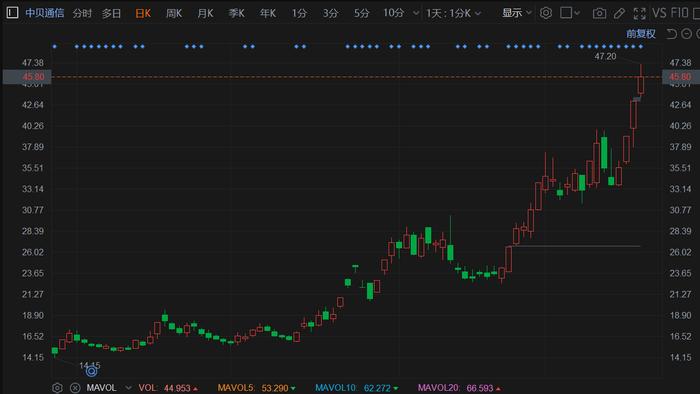Enter fullscreen chart mode
Image resolution: width=700 pixels, height=394 pixels.
pyautogui.click(x=639, y=13)
